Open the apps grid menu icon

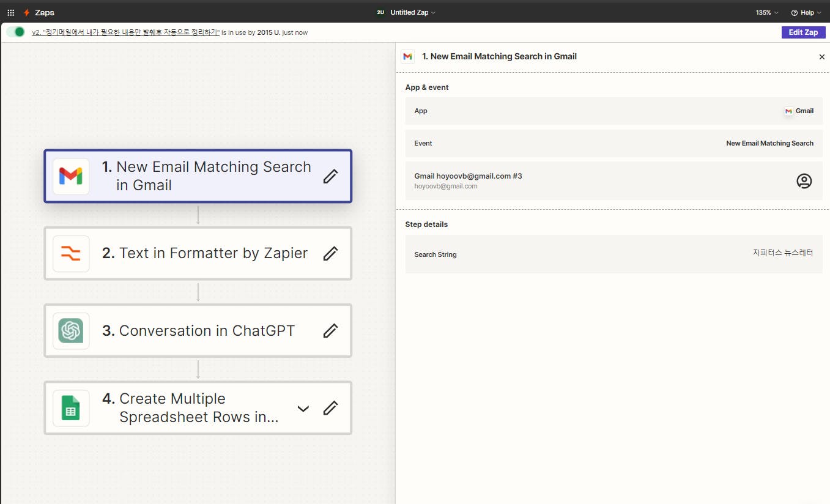[x=10, y=12]
